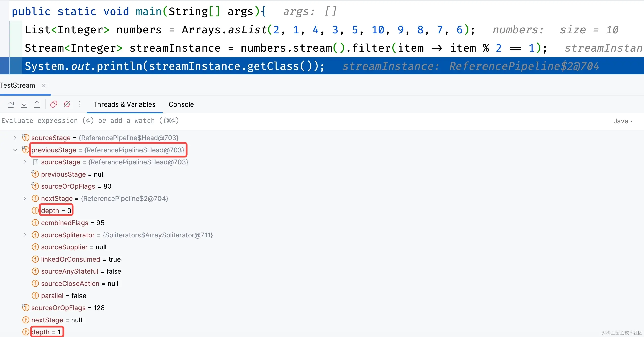Switch to the Console tab

tap(181, 104)
